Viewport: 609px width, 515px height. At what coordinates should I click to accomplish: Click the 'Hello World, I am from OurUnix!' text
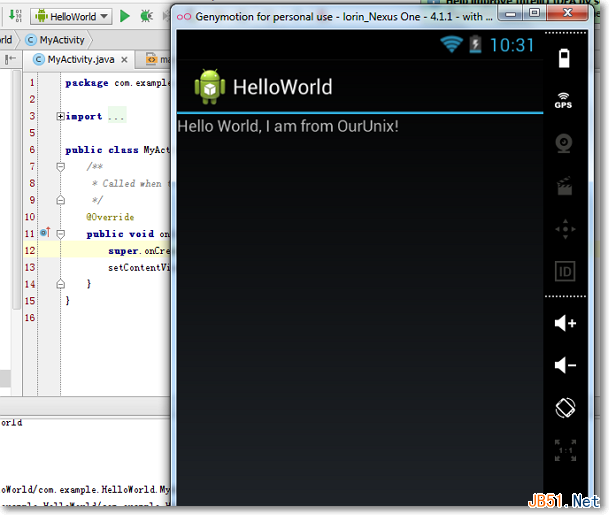pyautogui.click(x=288, y=126)
